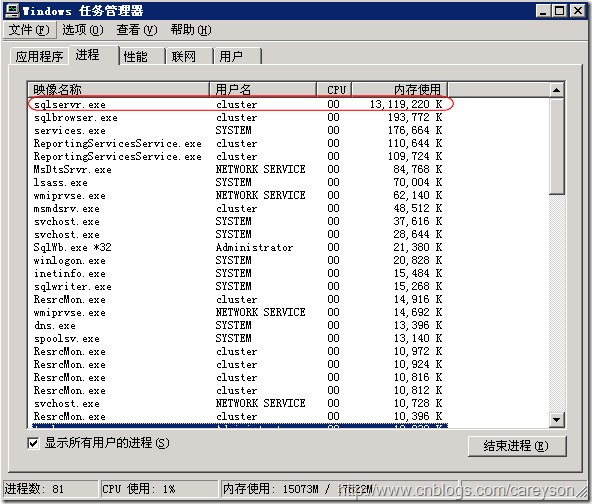The image size is (592, 504).
Task: Maximize the Task Manager window
Action: (x=560, y=11)
